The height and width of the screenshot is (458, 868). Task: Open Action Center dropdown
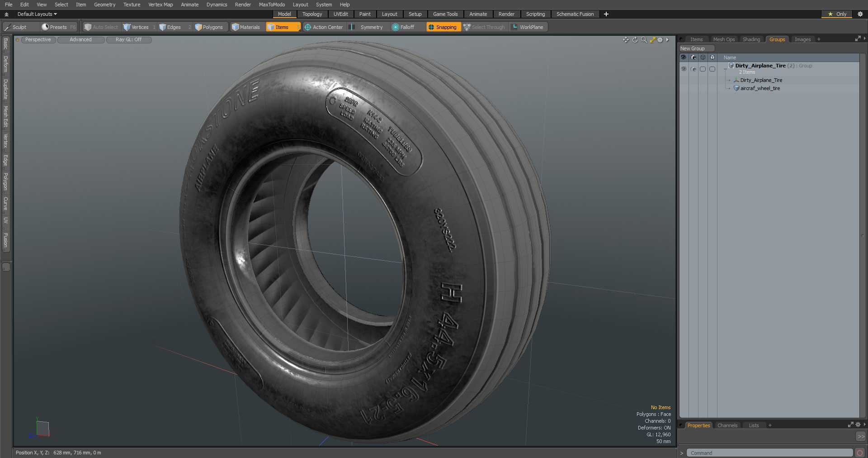click(x=324, y=27)
